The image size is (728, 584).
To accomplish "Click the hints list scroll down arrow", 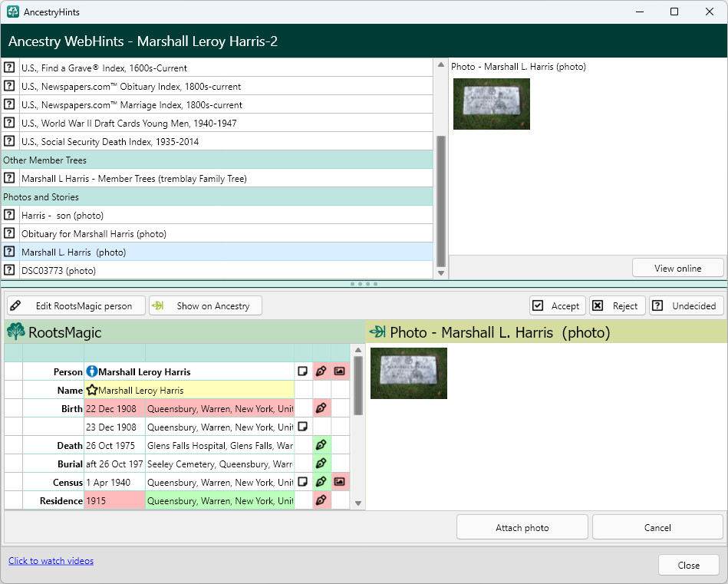I will [x=441, y=273].
